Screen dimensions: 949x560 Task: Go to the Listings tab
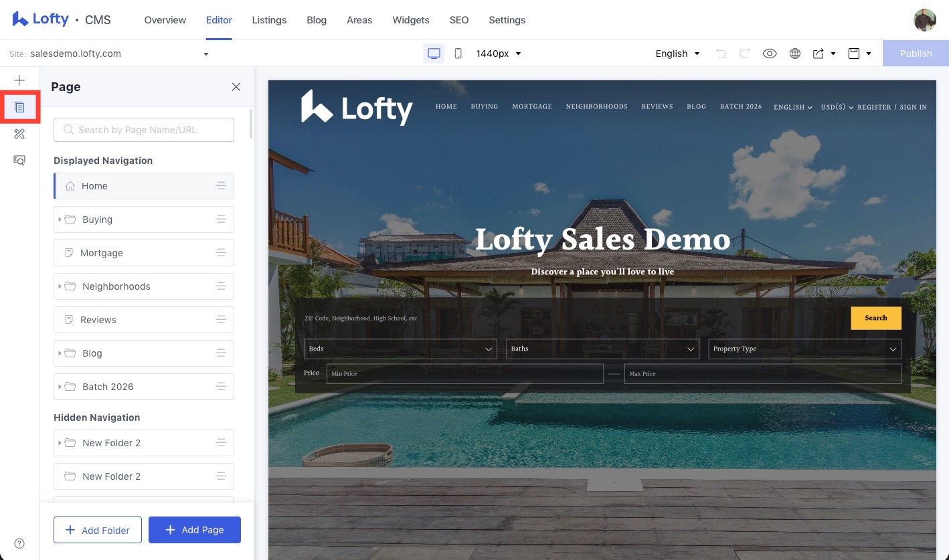pyautogui.click(x=269, y=20)
